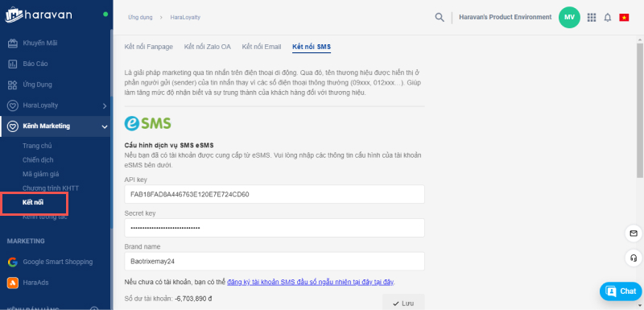Select the Kết nối SMS tab
Screen dimensions: 644x310
click(312, 47)
